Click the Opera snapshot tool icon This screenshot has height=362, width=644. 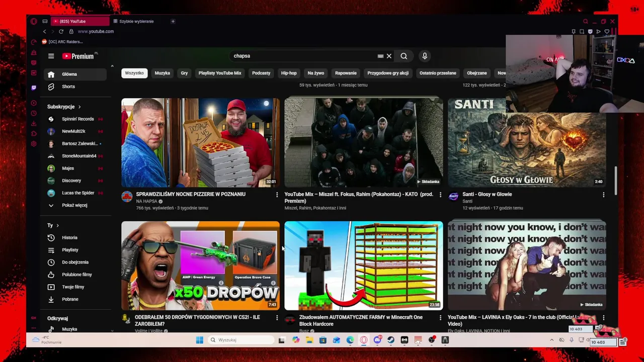coord(582,31)
